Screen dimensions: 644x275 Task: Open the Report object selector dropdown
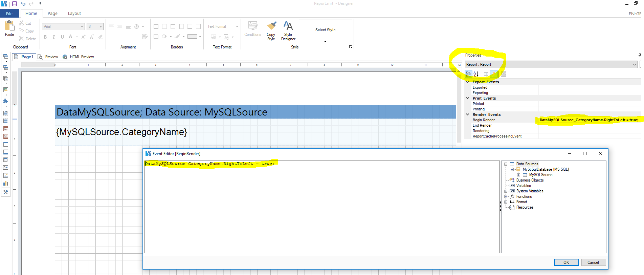[634, 65]
